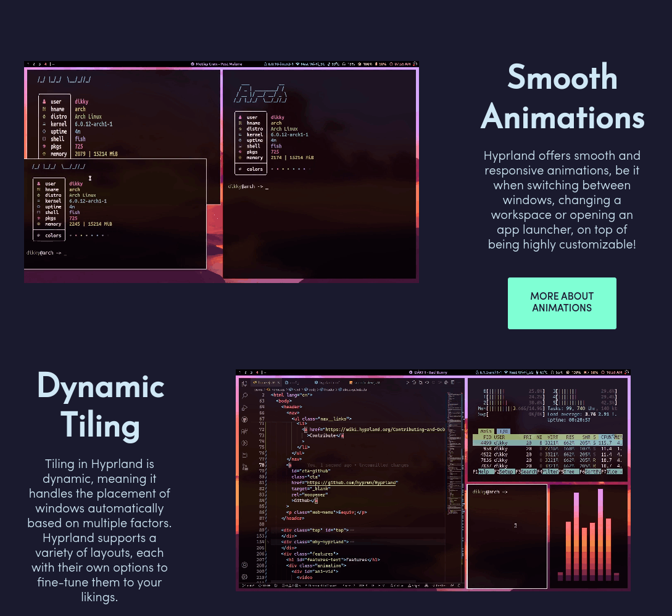672x616 pixels.
Task: Click the Extensions icon in the code editor sidebar
Action: click(245, 432)
